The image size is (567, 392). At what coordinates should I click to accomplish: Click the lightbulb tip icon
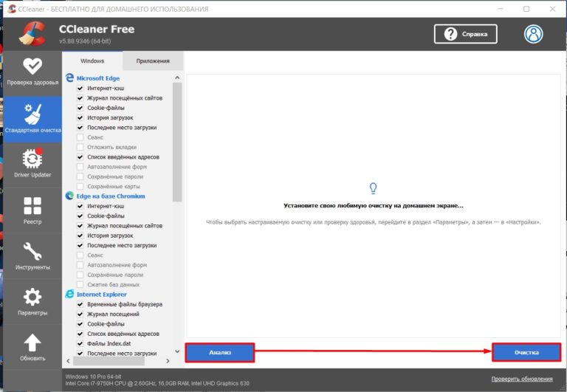pos(373,188)
